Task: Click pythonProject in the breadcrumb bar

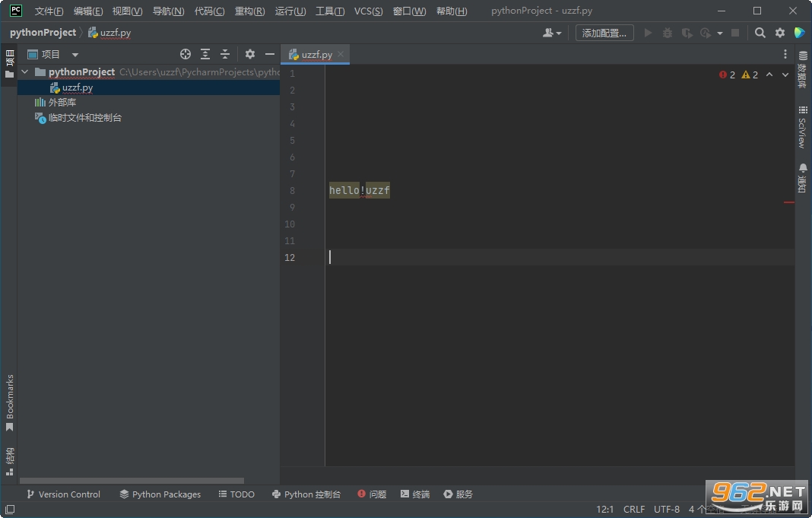Action: pos(43,33)
